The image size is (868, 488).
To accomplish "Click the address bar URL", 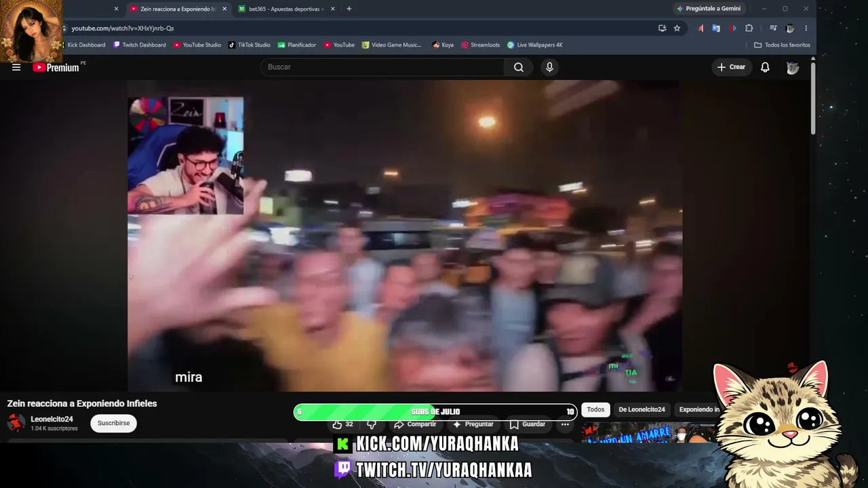I will click(x=123, y=28).
